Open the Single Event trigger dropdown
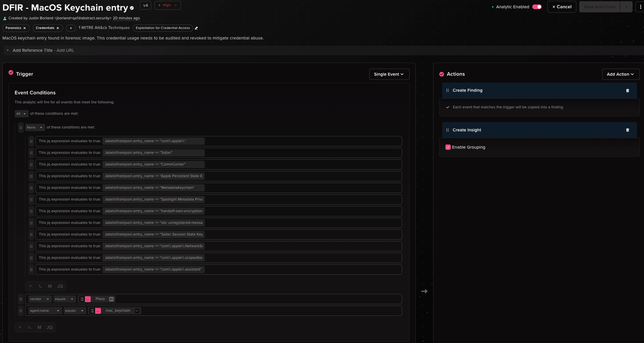The height and width of the screenshot is (343, 644). (x=389, y=74)
